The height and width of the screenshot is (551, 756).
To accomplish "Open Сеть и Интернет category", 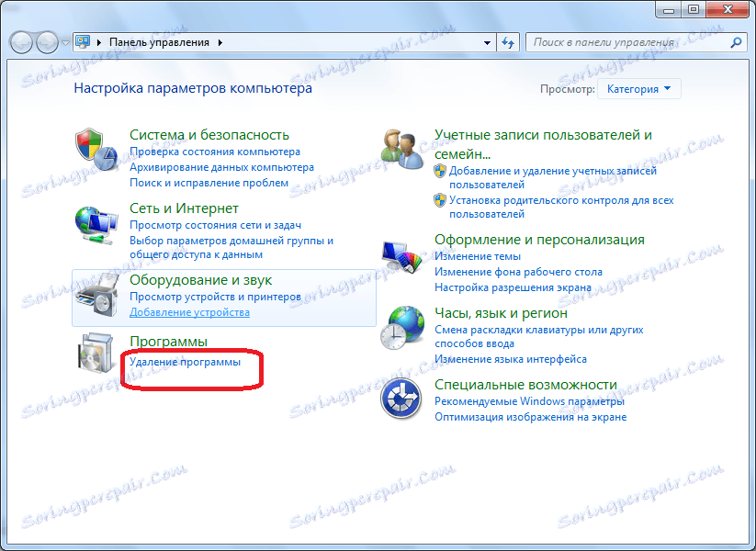I will [x=184, y=208].
